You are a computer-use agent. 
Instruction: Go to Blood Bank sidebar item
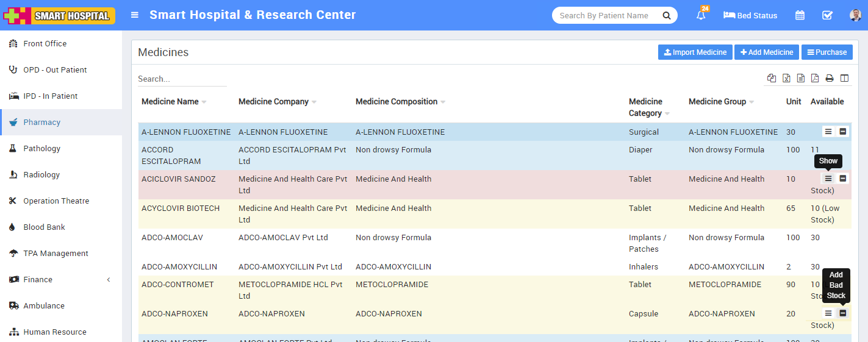coord(44,227)
